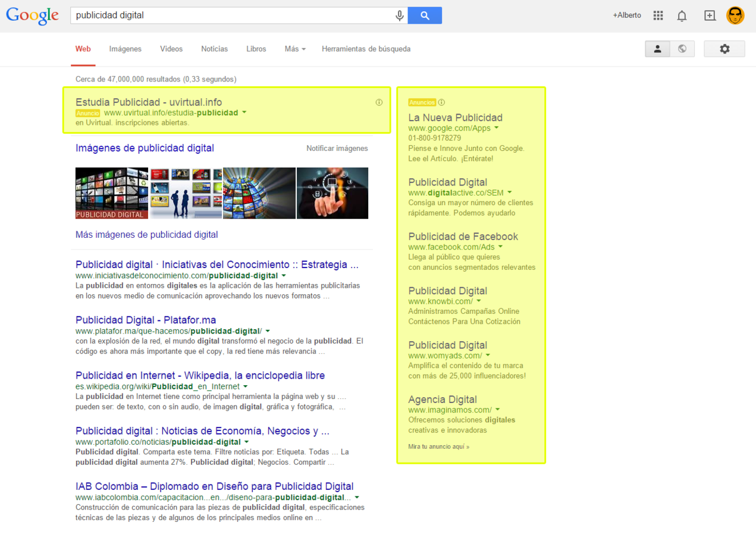Switch to Libros tab
The height and width of the screenshot is (535, 756).
pos(256,49)
